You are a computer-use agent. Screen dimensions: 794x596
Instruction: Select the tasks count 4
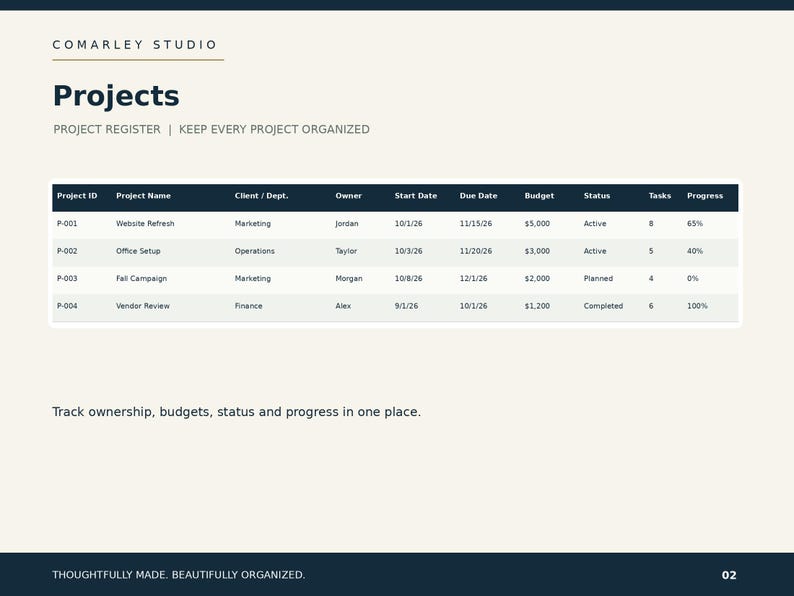pos(651,279)
